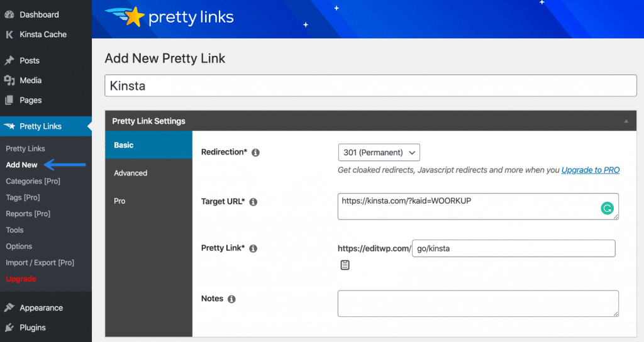Click the Grammarly icon in Target URL field

point(607,208)
